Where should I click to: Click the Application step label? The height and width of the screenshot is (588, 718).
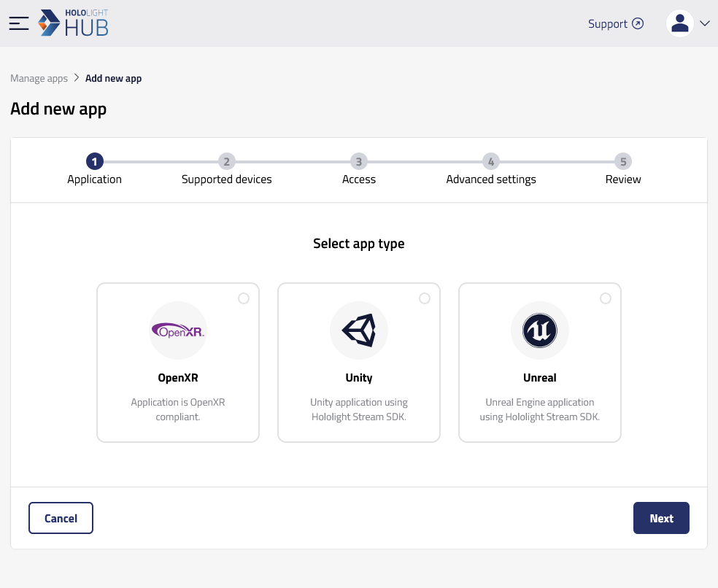95,179
